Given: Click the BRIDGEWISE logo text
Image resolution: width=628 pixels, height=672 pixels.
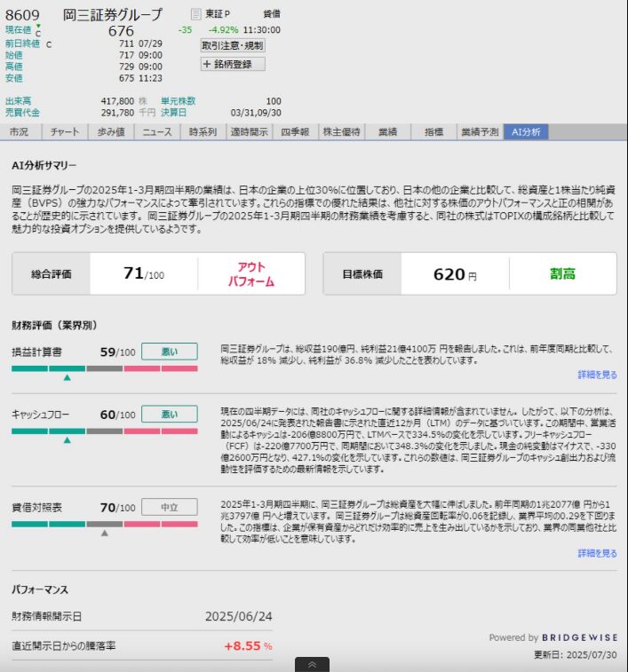Looking at the screenshot, I should coord(580,637).
